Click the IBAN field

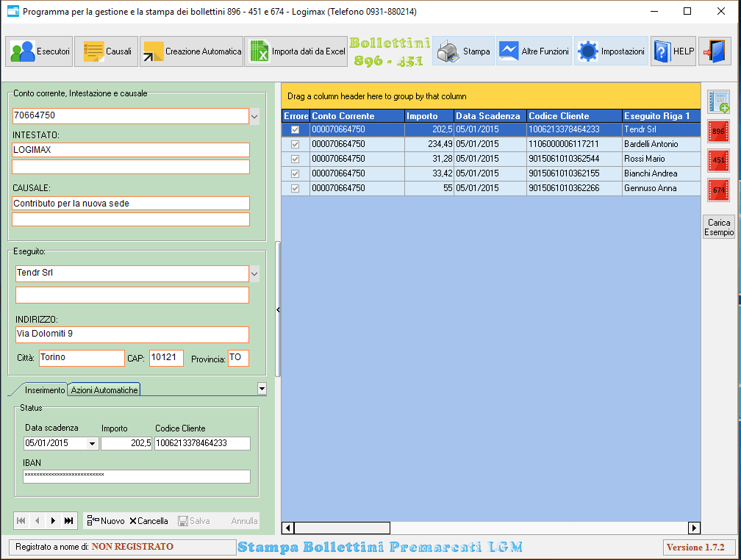point(137,476)
